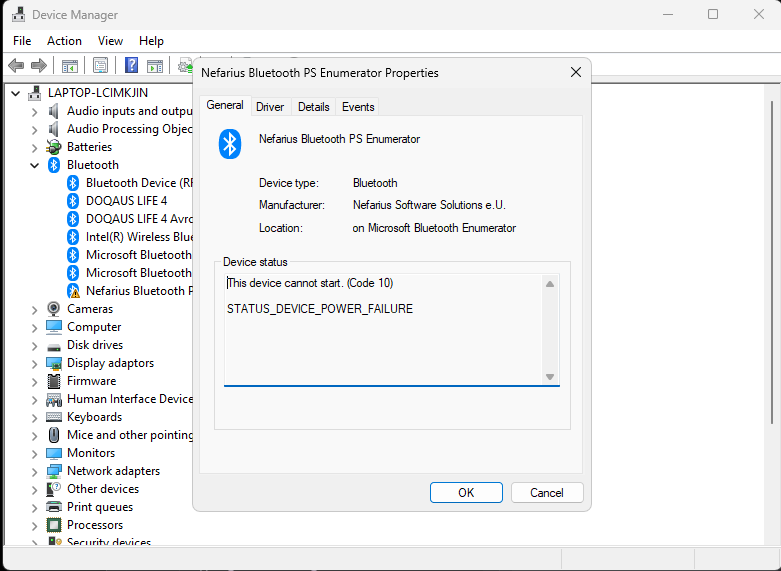Viewport: 781px width, 571px height.
Task: Click "Nefarius Software Solutions e.U." manufacturer text
Action: (x=429, y=205)
